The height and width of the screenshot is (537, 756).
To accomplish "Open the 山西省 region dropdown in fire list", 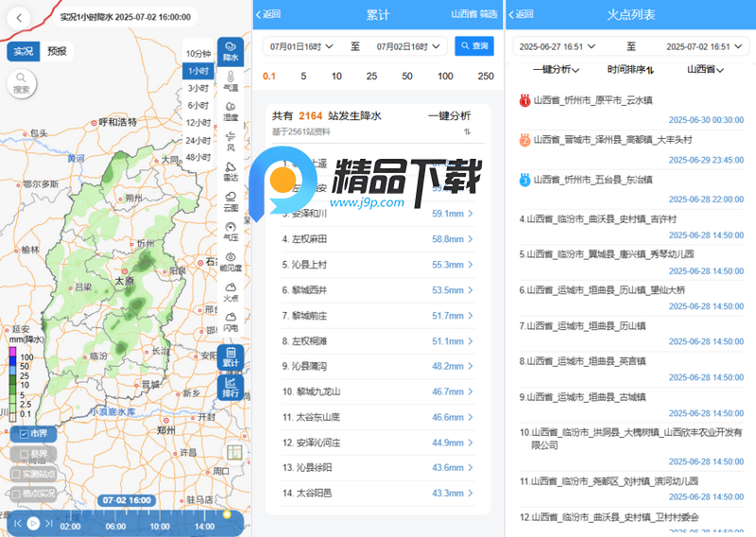I will [705, 70].
